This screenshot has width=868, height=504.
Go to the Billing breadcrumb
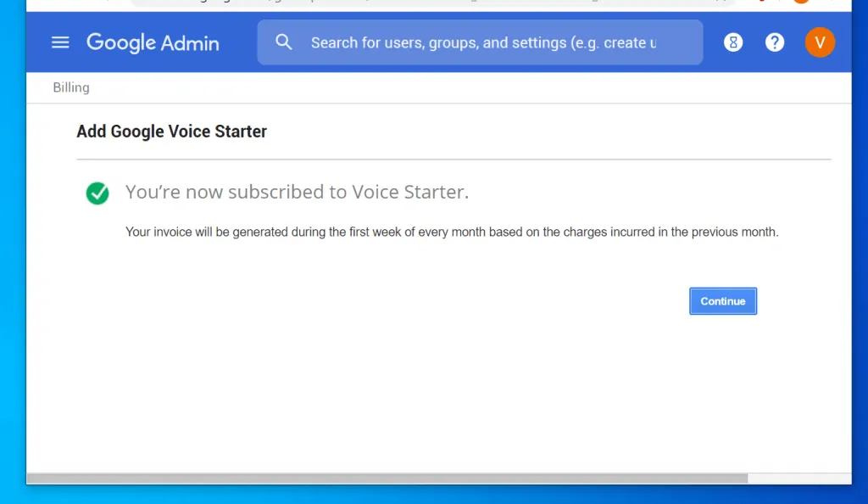(71, 87)
